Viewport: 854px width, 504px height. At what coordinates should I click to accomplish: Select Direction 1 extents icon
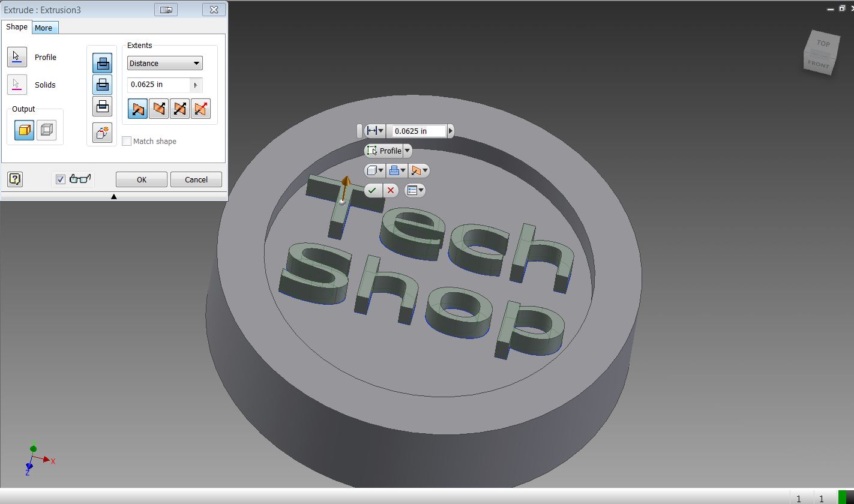click(137, 109)
